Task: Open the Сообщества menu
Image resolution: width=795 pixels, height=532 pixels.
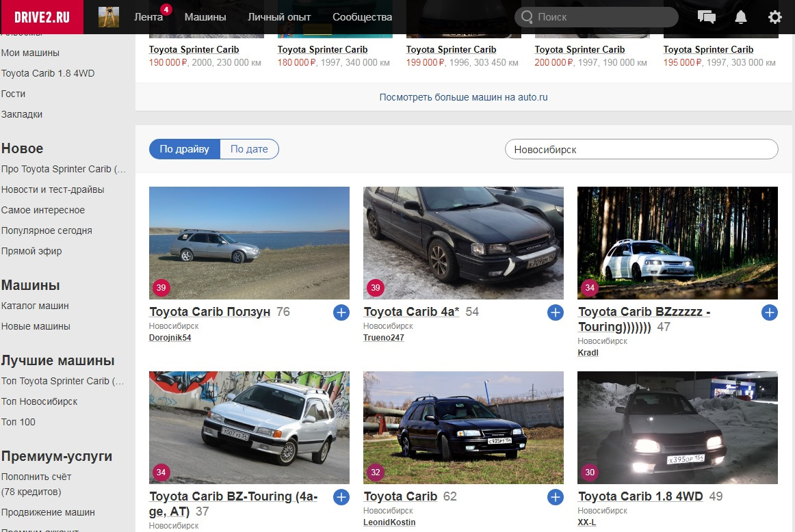Action: [362, 16]
